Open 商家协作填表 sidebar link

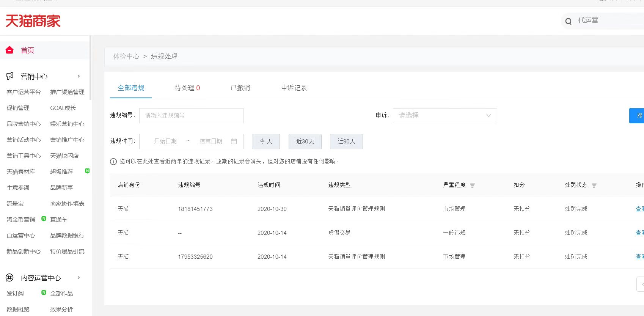[67, 204]
